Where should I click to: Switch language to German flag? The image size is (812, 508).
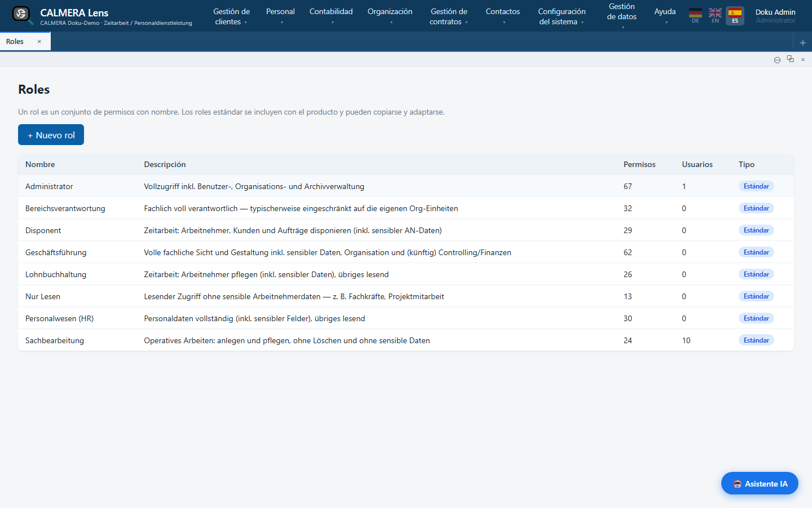point(695,16)
